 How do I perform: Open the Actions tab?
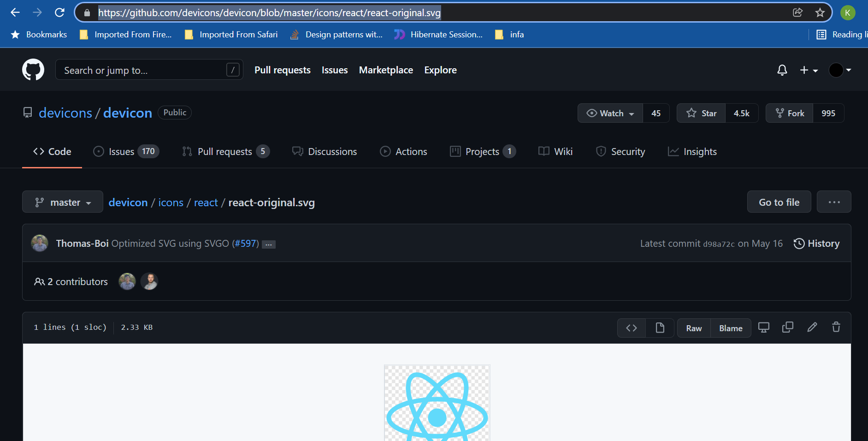click(403, 152)
